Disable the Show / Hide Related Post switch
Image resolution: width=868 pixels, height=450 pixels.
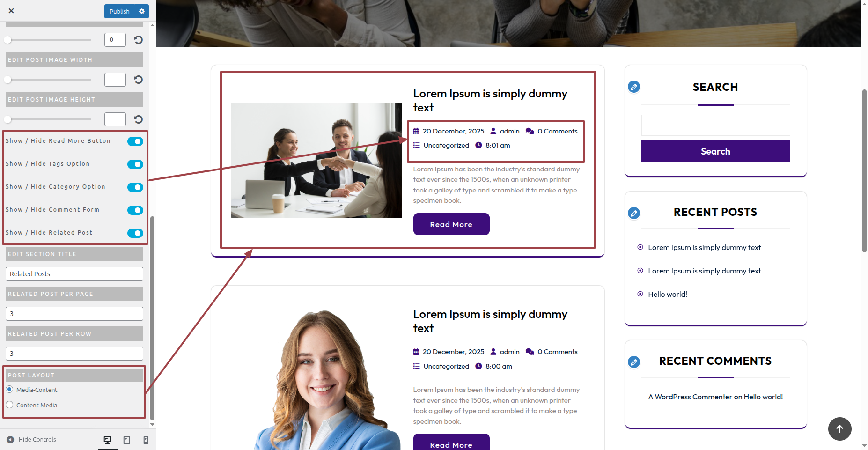pyautogui.click(x=135, y=233)
